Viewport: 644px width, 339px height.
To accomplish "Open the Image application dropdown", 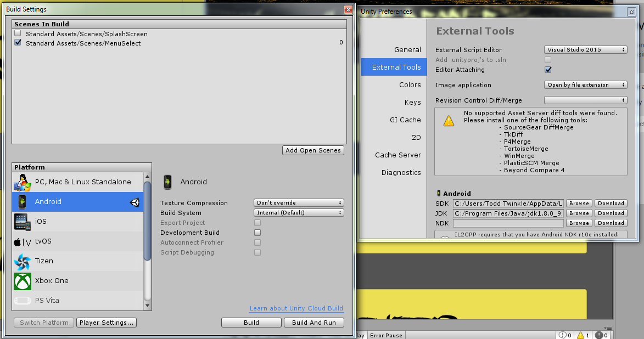I will coord(586,85).
